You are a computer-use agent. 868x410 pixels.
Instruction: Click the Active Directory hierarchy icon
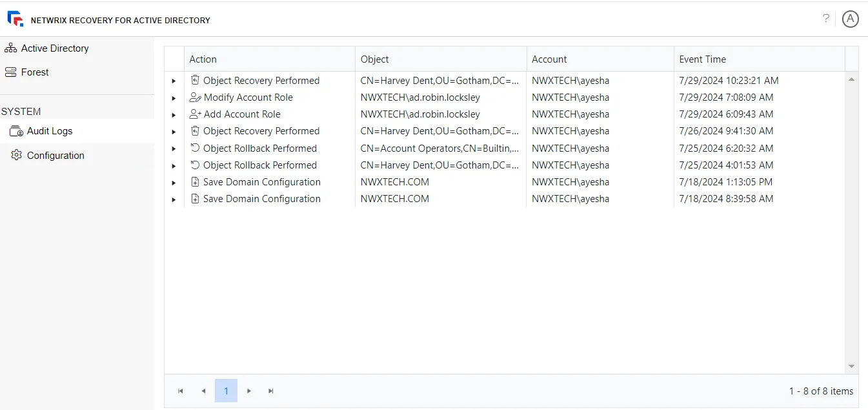tap(10, 48)
